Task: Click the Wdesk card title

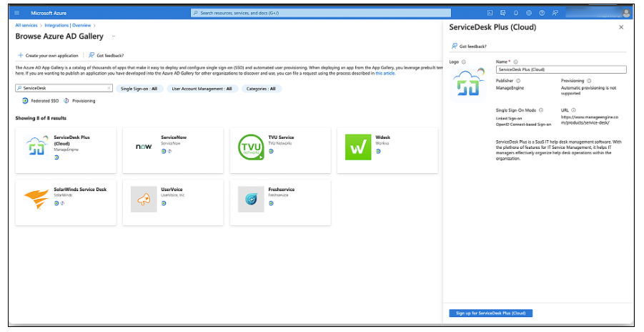Action: click(x=383, y=137)
